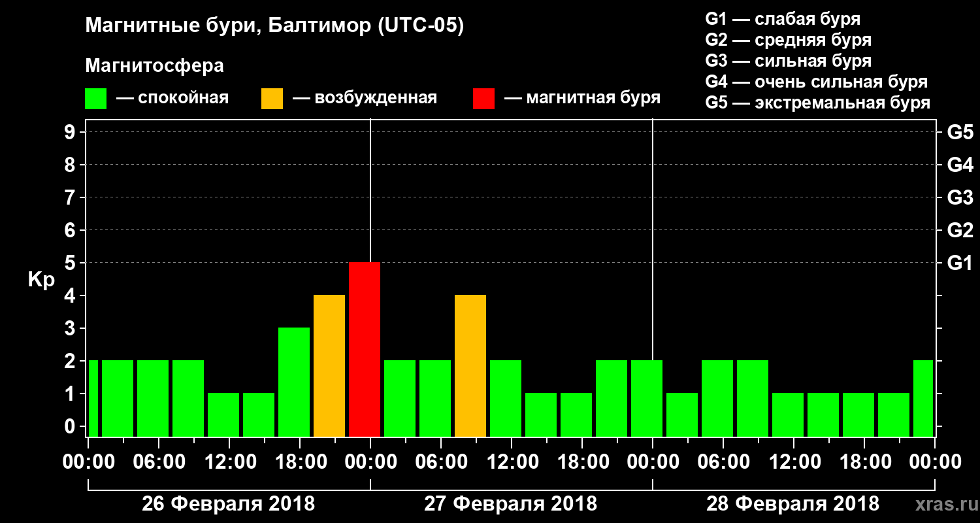Click the orange 'возбужденная' legend swatch
The height and width of the screenshot is (523, 980).
(272, 98)
